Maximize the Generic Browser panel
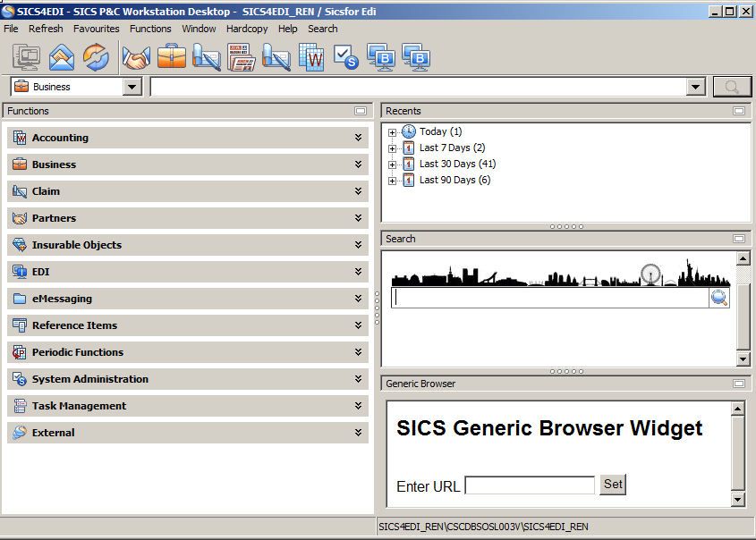Image resolution: width=756 pixels, height=540 pixels. (738, 384)
